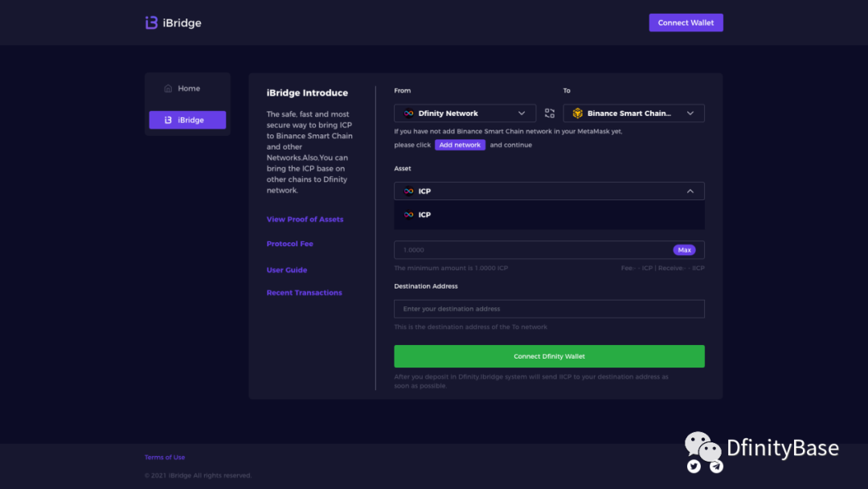Collapse the Asset ICP dropdown
This screenshot has width=868, height=489.
(549, 191)
